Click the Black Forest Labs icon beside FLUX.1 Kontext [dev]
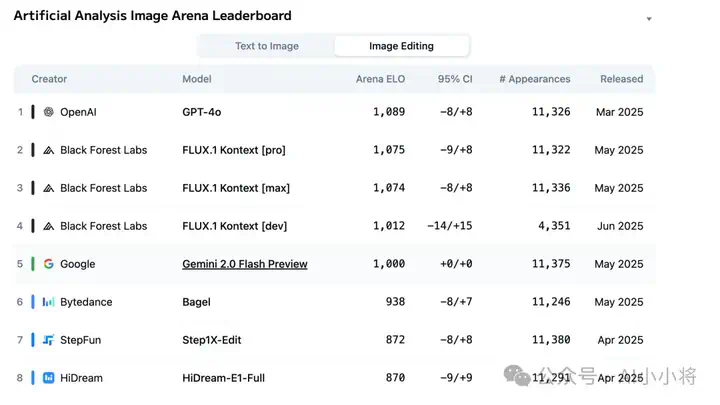Screen dimensions: 720x405 pos(49,226)
